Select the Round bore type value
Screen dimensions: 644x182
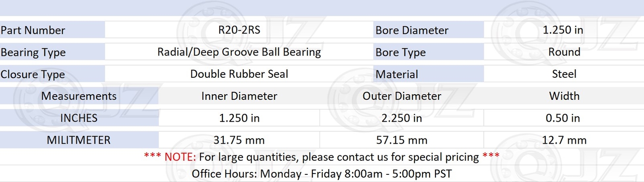tap(564, 52)
